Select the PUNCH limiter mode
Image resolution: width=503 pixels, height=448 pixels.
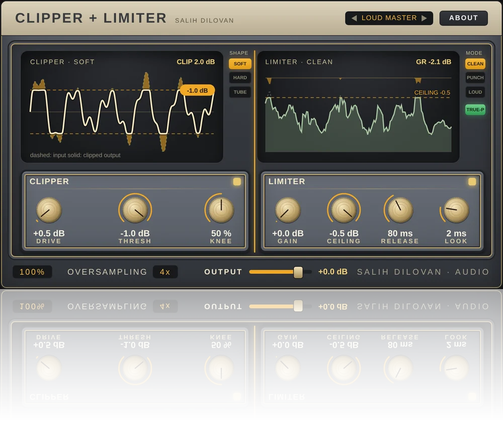pyautogui.click(x=475, y=77)
